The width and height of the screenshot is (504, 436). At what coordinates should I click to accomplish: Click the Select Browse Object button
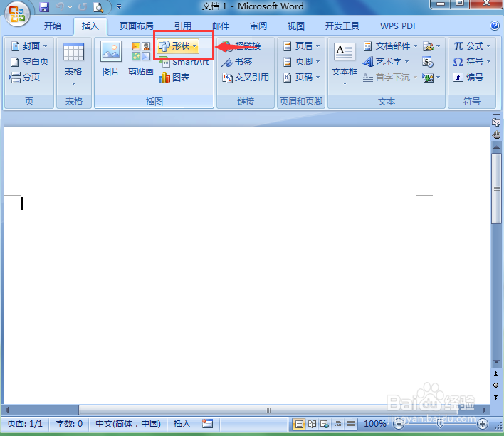pyautogui.click(x=496, y=386)
